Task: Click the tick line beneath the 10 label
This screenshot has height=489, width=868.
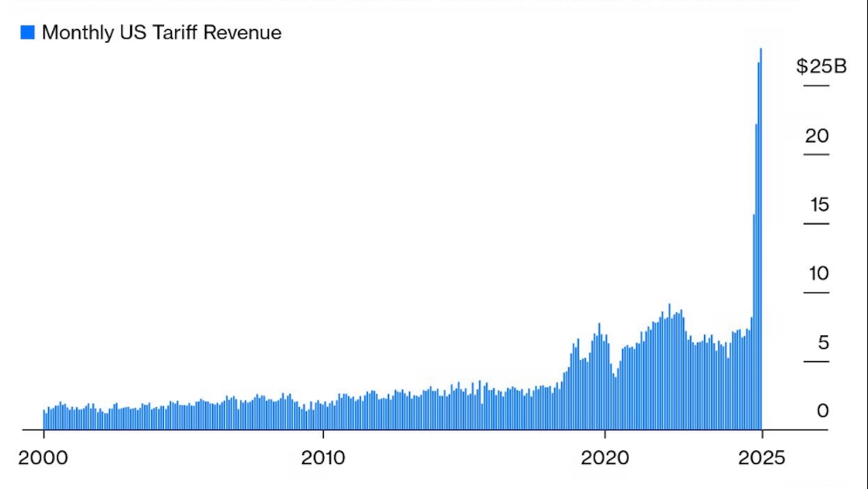Action: [x=816, y=293]
